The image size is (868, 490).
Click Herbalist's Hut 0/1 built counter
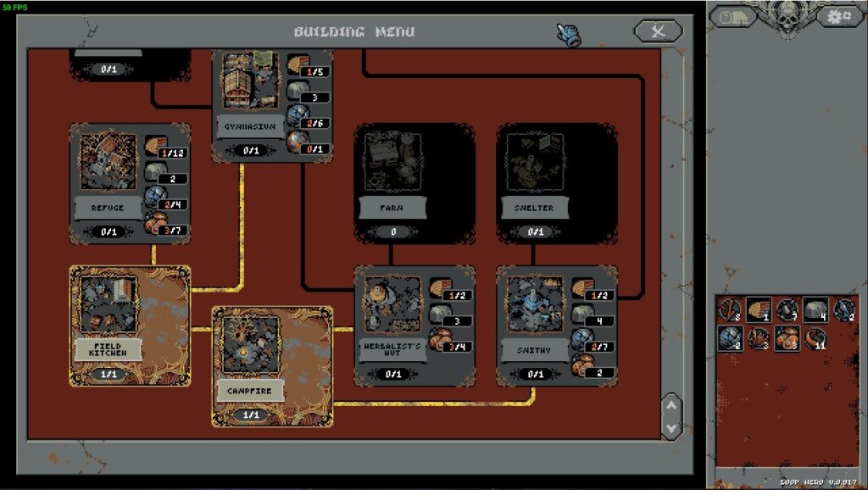(393, 374)
